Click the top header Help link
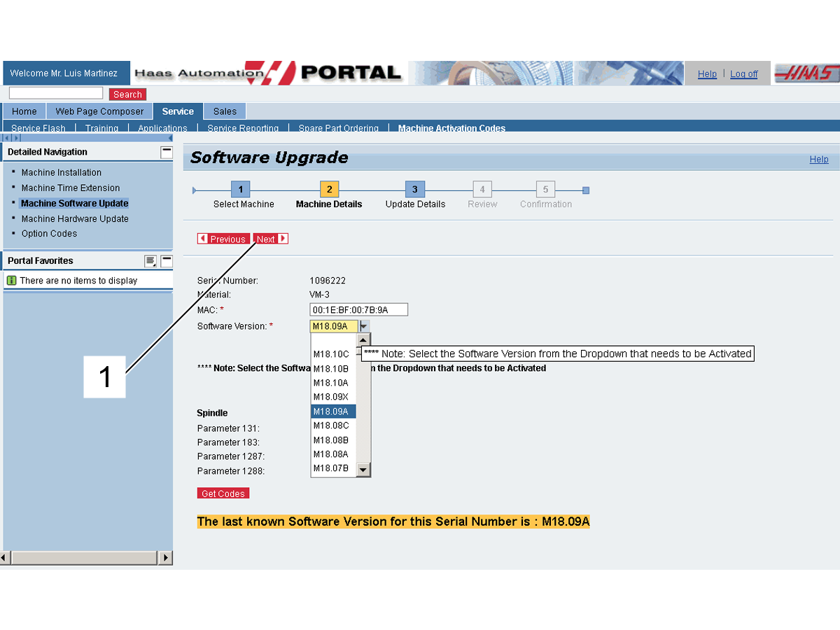Viewport: 840px width, 630px height. [x=707, y=74]
